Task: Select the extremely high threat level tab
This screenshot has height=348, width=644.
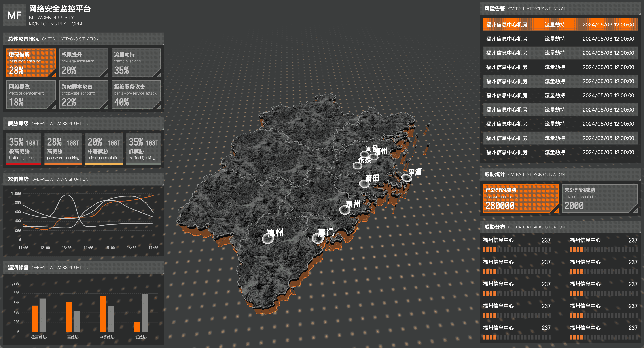Action: click(x=24, y=149)
